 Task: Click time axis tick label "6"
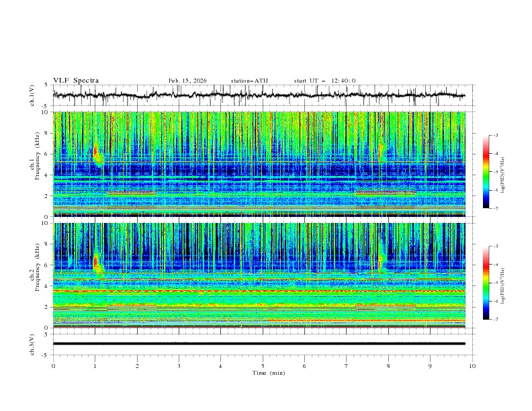[304, 366]
